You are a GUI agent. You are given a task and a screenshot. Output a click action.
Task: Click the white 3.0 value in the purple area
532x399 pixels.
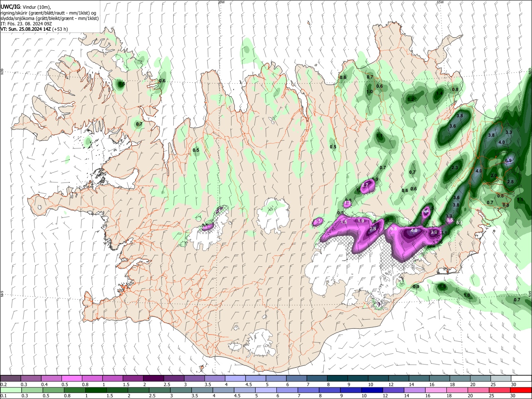point(434,232)
